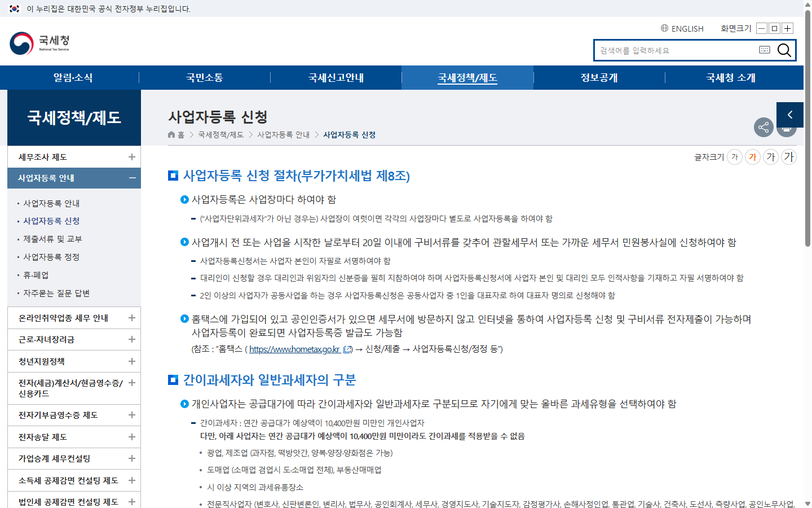Expand the 소득세 공제감면 컨설팅 제도 section
This screenshot has height=508, width=812.
131,480
